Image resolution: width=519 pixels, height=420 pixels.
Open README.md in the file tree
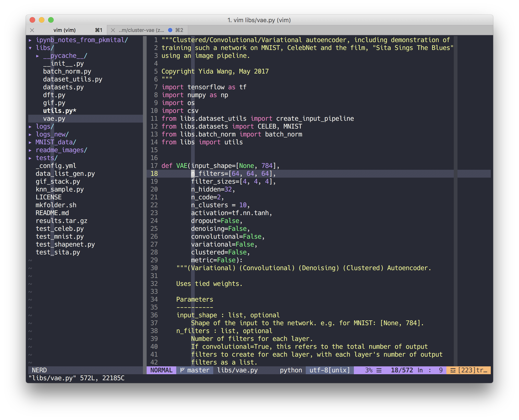tap(52, 213)
